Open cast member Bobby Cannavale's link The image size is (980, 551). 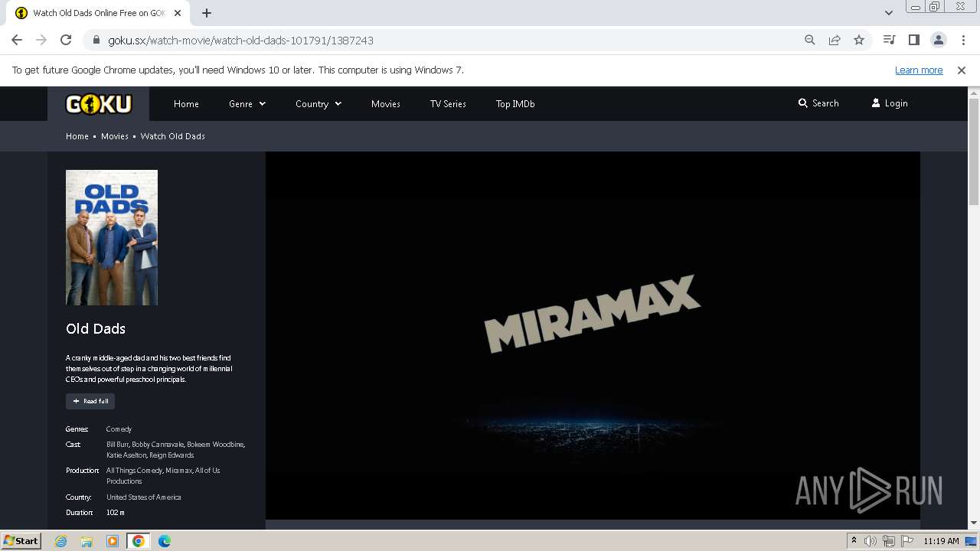point(158,445)
